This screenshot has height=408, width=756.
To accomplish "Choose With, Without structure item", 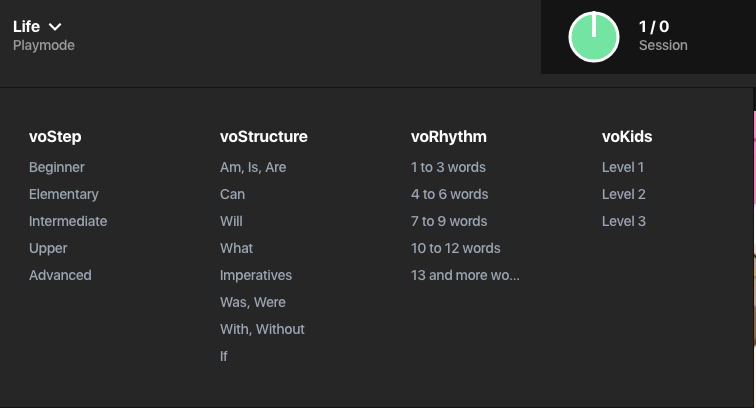I will [x=262, y=329].
